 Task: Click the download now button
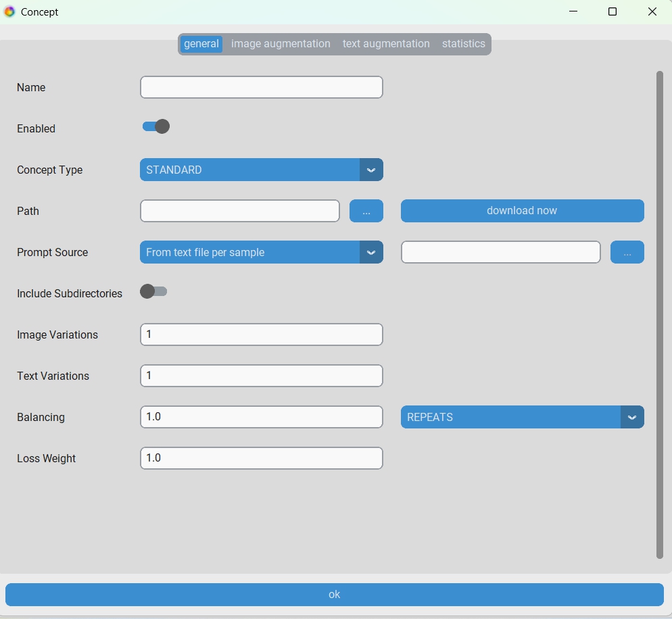(522, 211)
